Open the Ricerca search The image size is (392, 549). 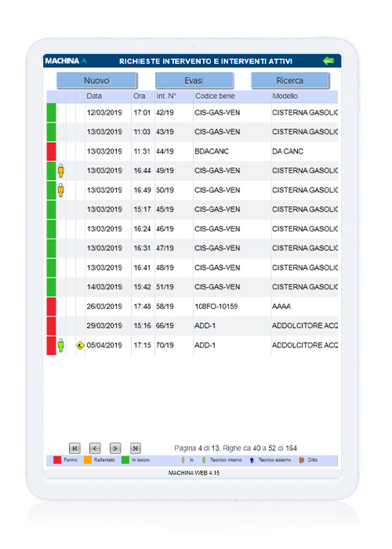click(290, 80)
